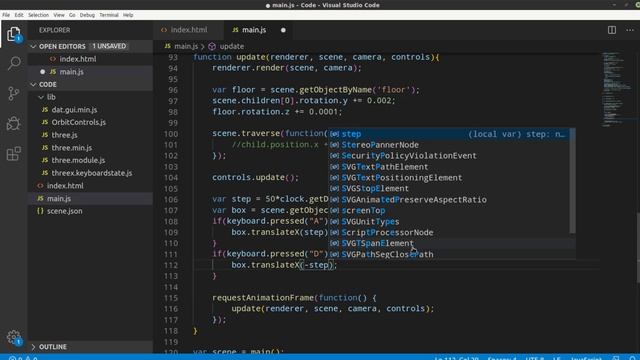
Task: Click the unsaved dot on main.js tab
Action: [x=283, y=30]
